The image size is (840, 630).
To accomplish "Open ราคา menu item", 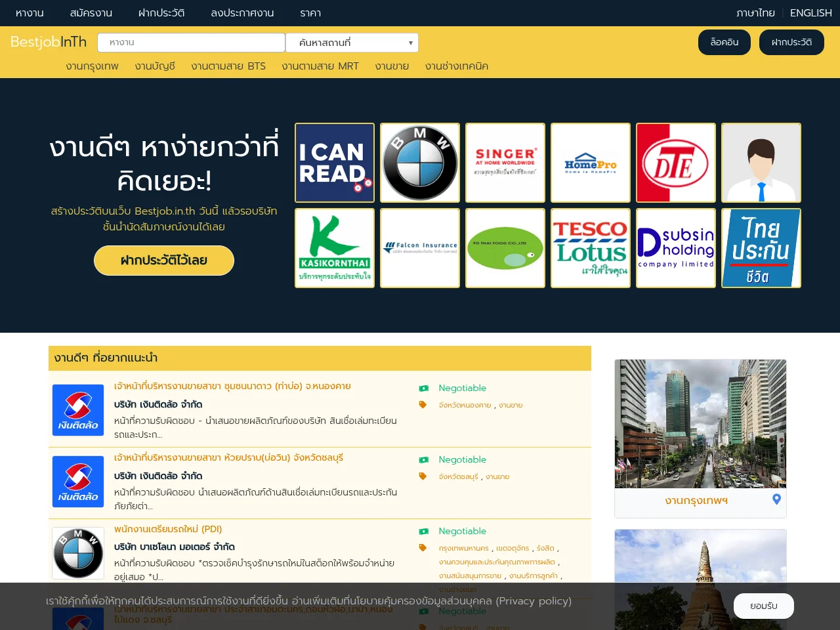I will click(310, 13).
